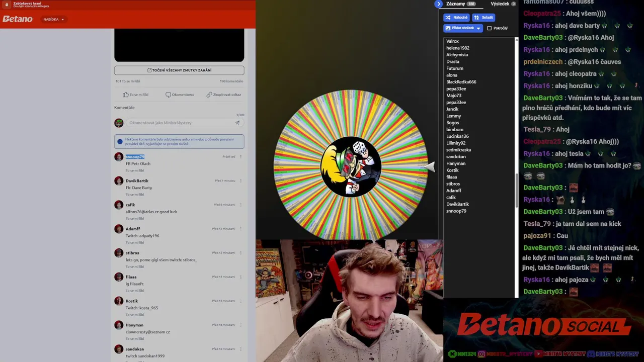This screenshot has width=644, height=362.
Task: Collapse the wheel side panel with blue arrow
Action: [439, 4]
